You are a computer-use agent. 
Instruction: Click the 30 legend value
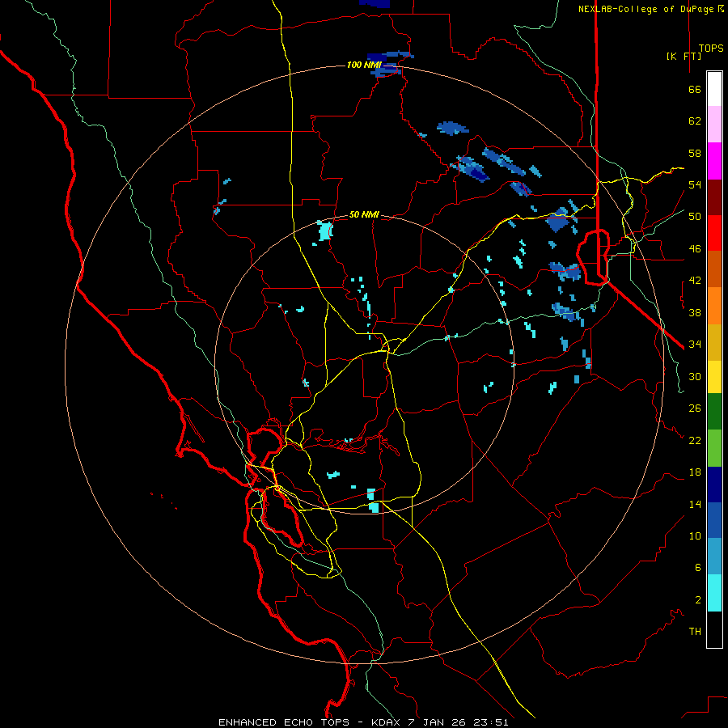[695, 376]
